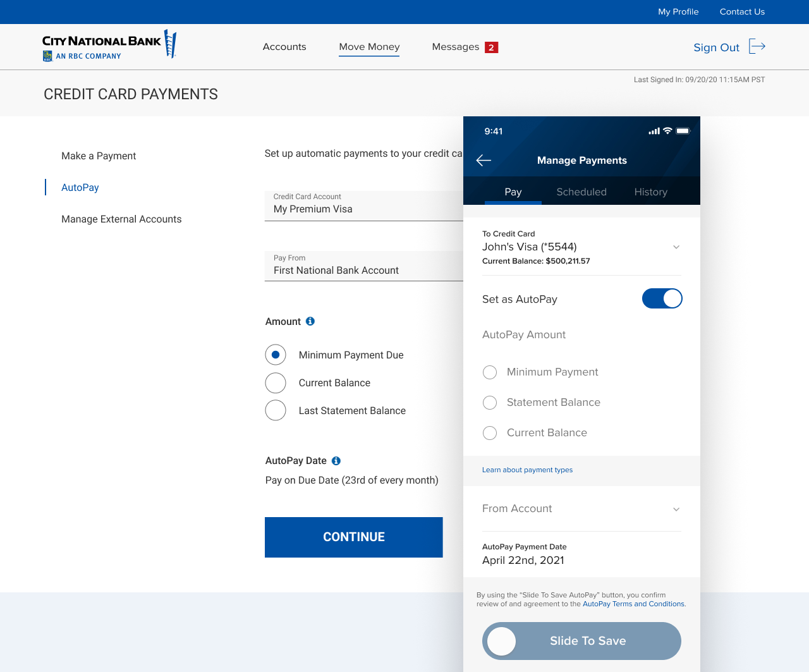Toggle the Set as AutoPay switch
Image resolution: width=809 pixels, height=672 pixels.
[662, 298]
